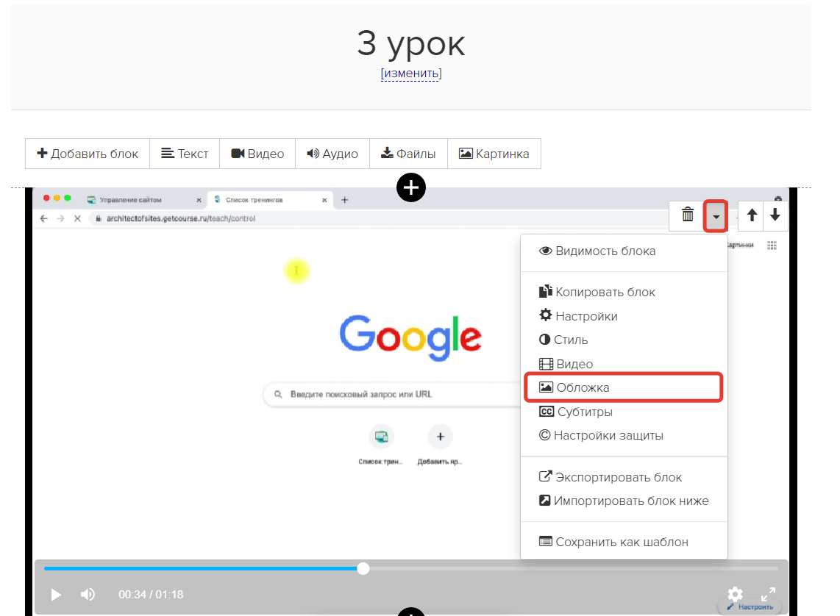
Task: Move the block down with arrow
Action: pos(775,215)
